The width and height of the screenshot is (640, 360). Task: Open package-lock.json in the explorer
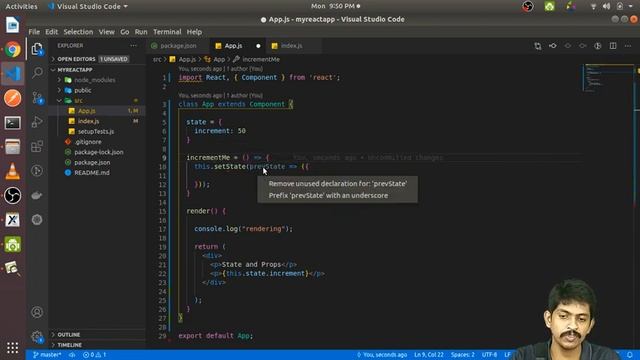coord(98,152)
